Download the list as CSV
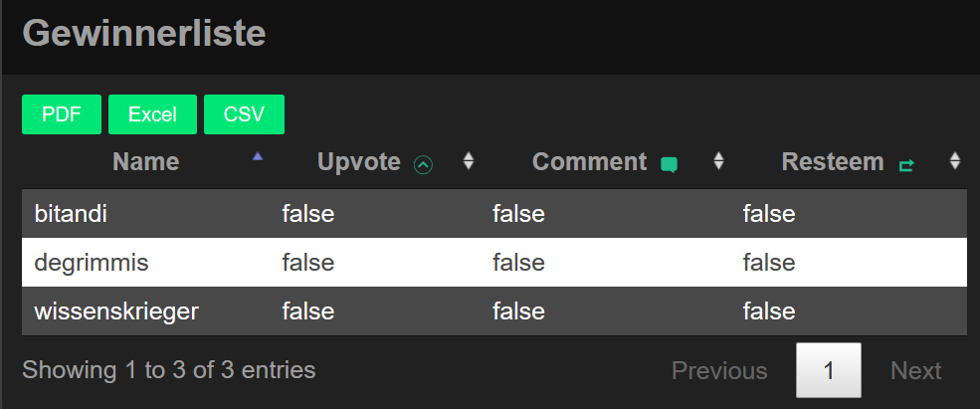This screenshot has width=980, height=409. point(244,114)
